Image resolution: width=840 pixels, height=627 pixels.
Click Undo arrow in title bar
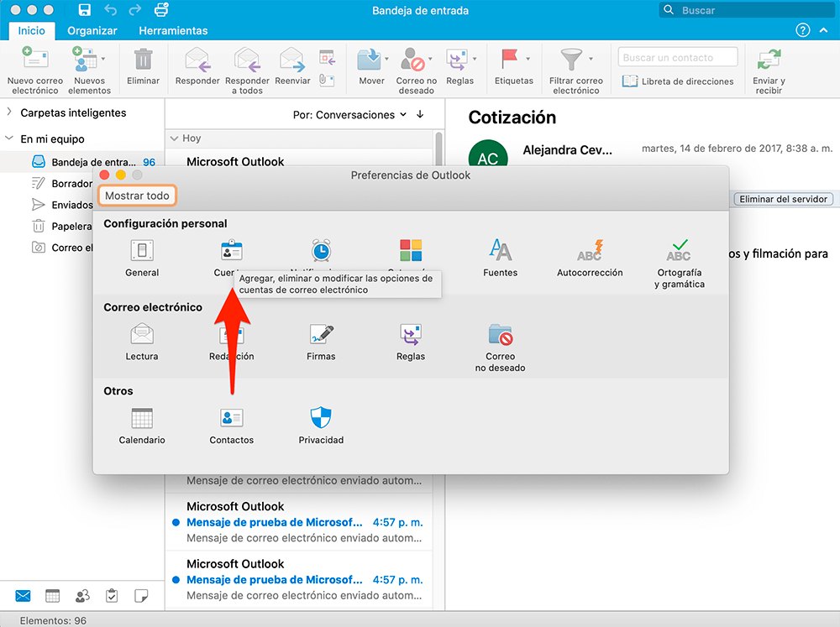coord(110,9)
